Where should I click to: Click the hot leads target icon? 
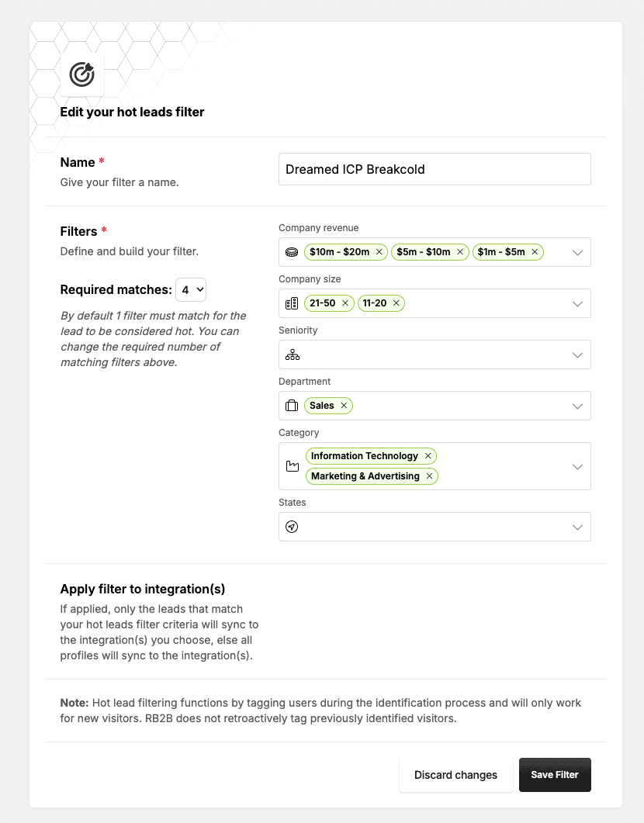coord(81,74)
